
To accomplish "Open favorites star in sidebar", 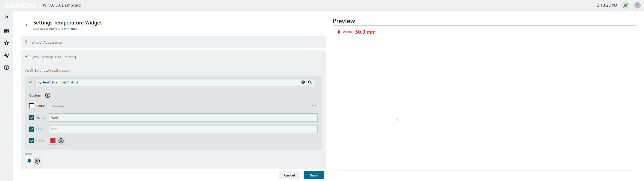I will click(7, 43).
